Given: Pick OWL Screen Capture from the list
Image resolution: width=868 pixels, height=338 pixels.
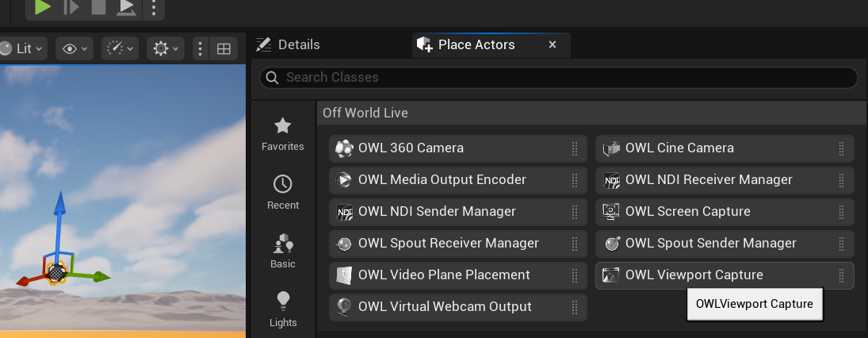Looking at the screenshot, I should 725,212.
